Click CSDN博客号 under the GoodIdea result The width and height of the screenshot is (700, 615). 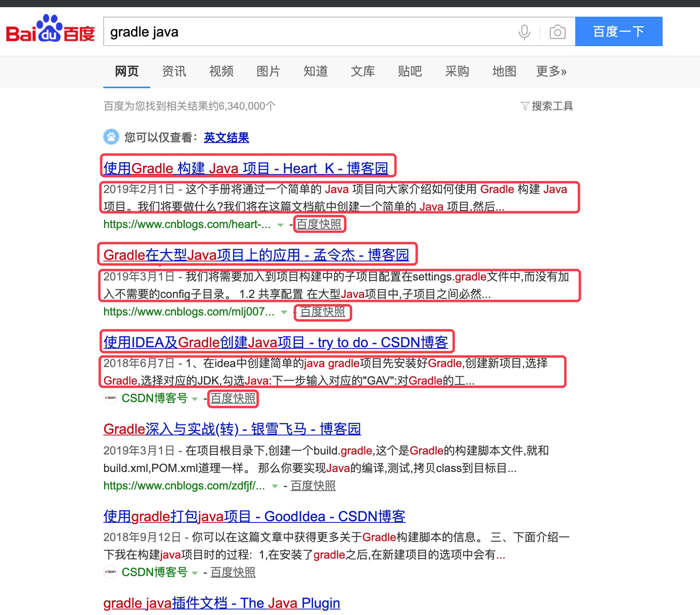[x=155, y=572]
